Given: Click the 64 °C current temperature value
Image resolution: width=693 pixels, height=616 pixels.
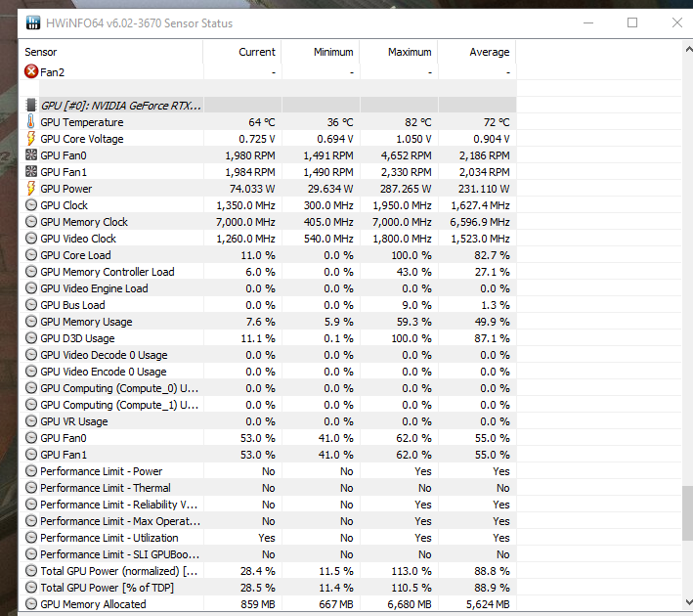Looking at the screenshot, I should point(261,122).
